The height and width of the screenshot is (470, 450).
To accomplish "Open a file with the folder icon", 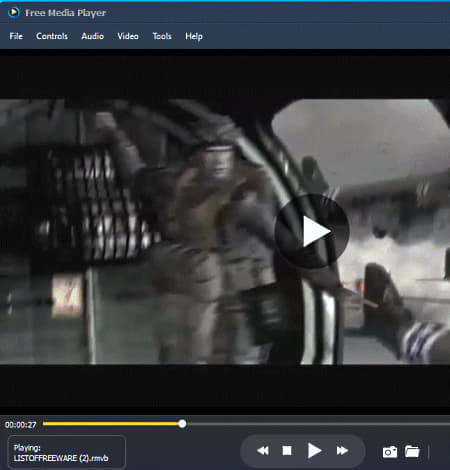I will [412, 451].
